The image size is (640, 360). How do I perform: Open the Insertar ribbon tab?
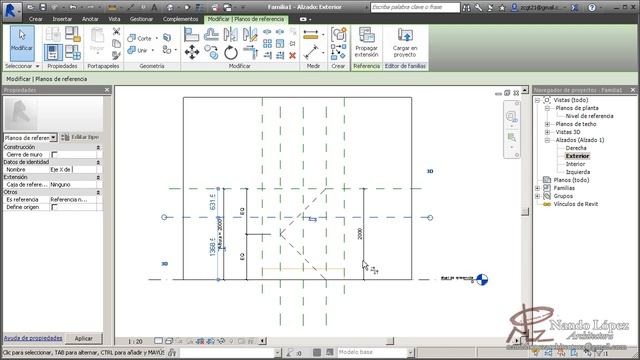pos(62,19)
